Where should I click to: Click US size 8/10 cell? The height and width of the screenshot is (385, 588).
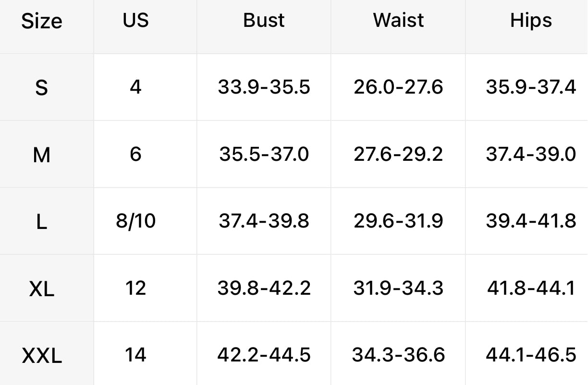click(135, 221)
